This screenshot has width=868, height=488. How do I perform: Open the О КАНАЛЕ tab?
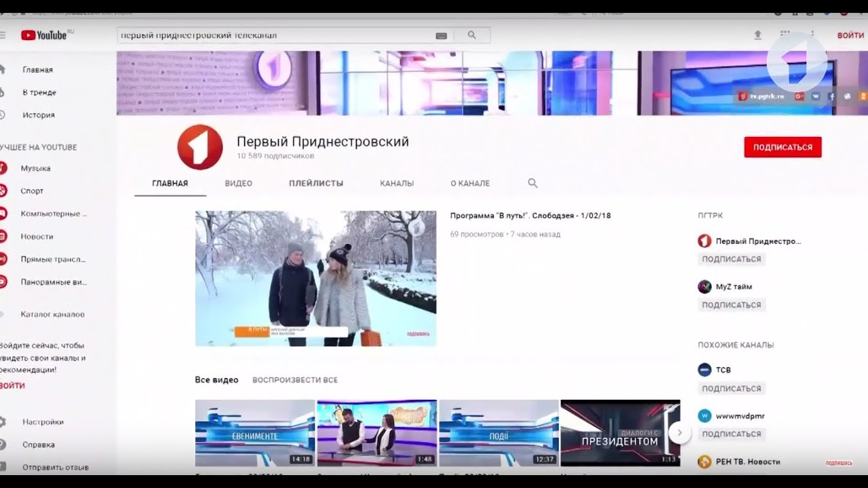tap(469, 182)
